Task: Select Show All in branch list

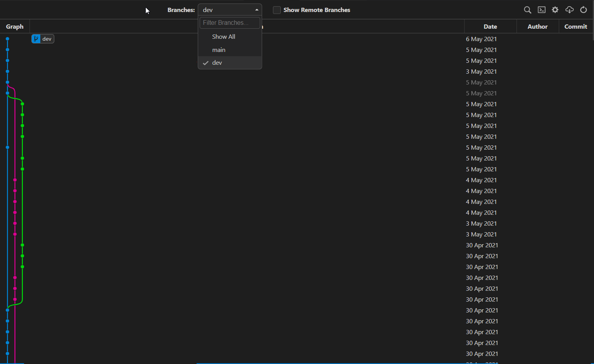Action: click(230, 37)
